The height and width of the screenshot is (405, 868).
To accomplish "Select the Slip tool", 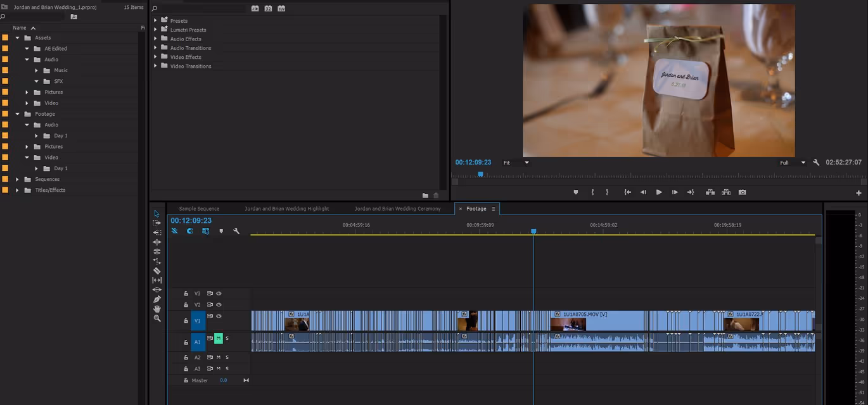I will pyautogui.click(x=157, y=280).
